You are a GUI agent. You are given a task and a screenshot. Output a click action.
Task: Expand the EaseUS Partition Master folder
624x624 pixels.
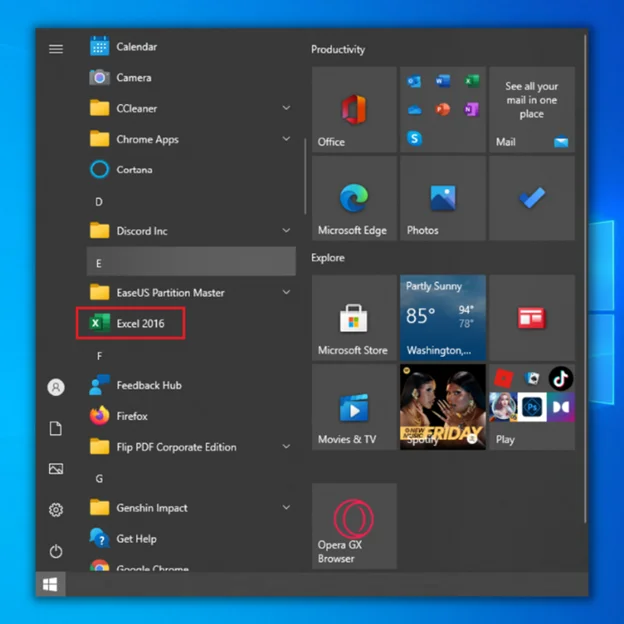286,293
